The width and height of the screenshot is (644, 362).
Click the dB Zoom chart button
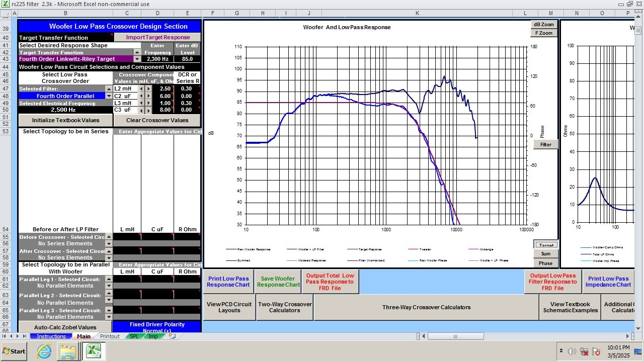[x=543, y=24]
